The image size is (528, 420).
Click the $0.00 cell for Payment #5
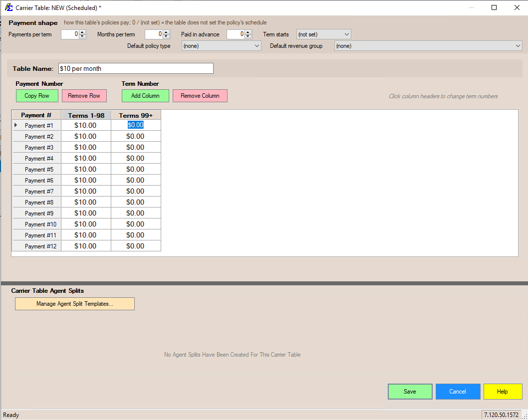136,169
